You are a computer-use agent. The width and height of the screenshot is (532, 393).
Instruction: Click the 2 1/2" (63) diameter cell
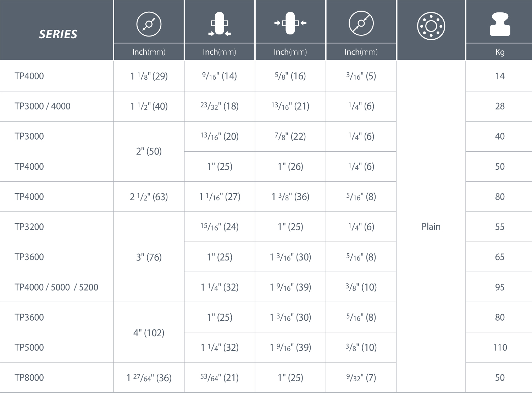[149, 197]
